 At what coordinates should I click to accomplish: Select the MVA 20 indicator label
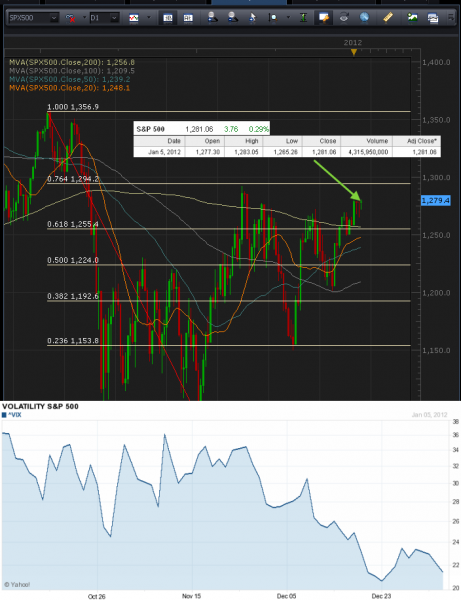coord(70,88)
